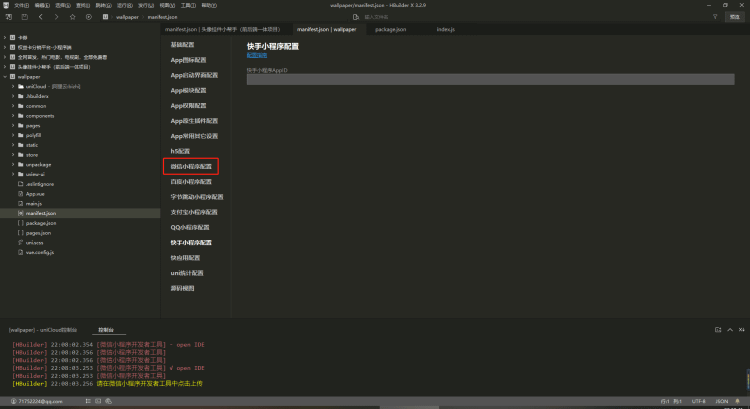This screenshot has height=409, width=750.
Task: Go forward with the right arrow icon
Action: pyautogui.click(x=56, y=17)
